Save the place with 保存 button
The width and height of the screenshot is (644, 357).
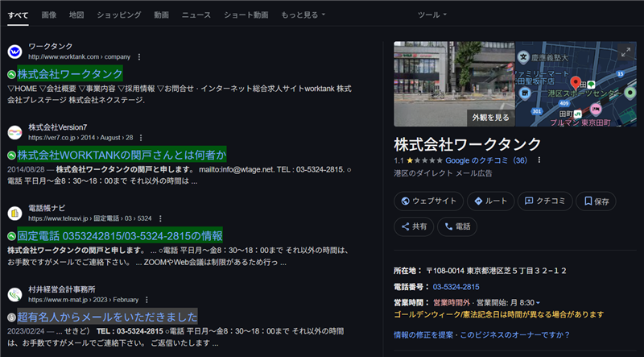tap(596, 201)
